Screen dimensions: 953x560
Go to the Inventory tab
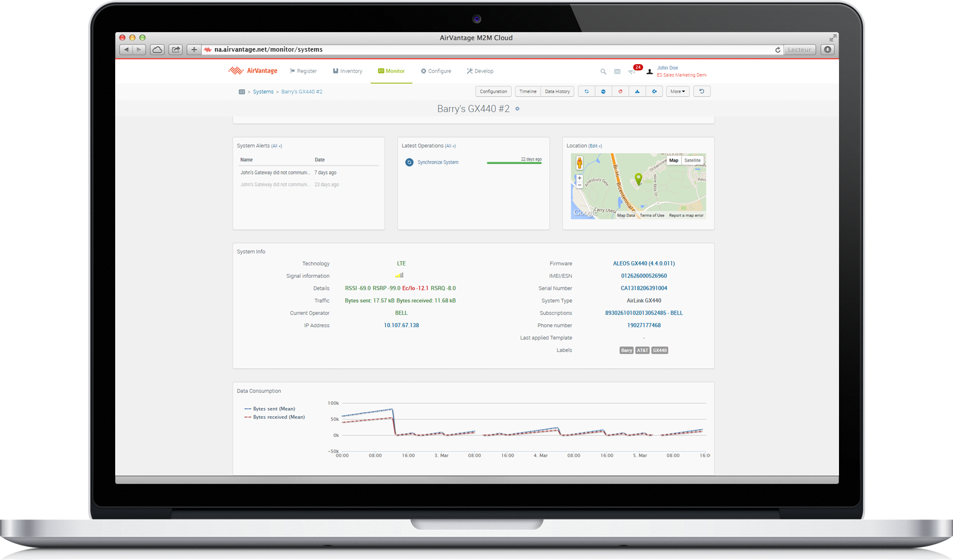click(x=347, y=71)
